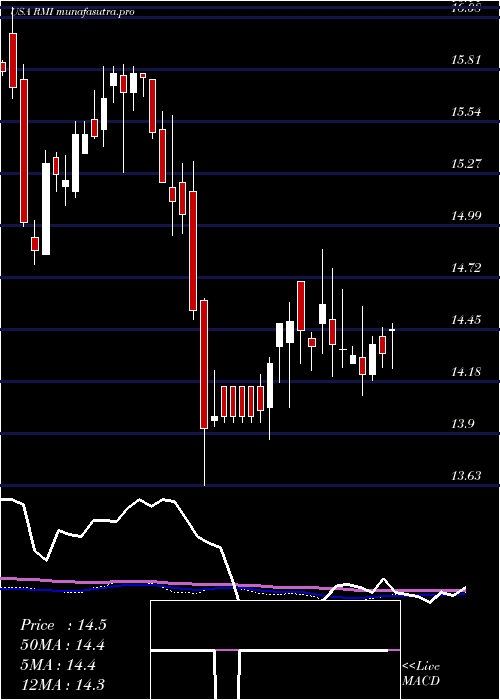Select the 13.63 price axis label

[x=466, y=476]
